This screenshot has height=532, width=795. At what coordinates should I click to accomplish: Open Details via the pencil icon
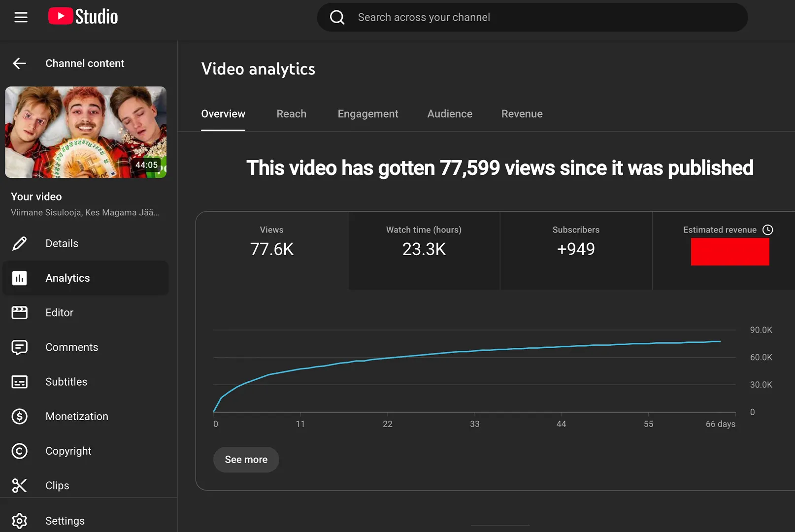20,243
